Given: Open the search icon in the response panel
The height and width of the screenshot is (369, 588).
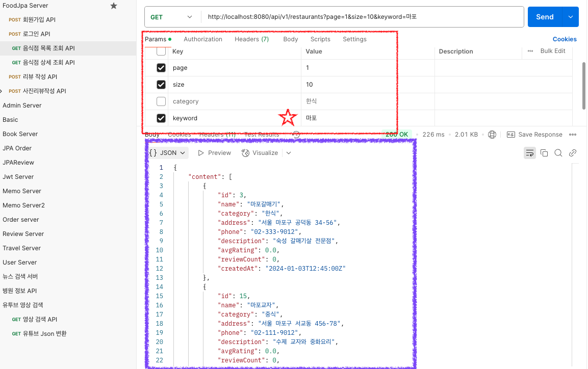Looking at the screenshot, I should click(x=558, y=153).
